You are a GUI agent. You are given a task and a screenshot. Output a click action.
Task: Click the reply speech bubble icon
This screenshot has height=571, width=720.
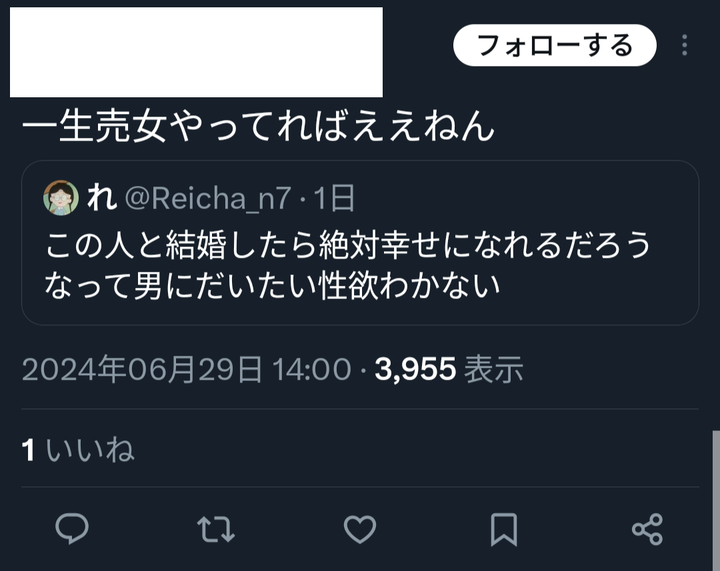(72, 529)
